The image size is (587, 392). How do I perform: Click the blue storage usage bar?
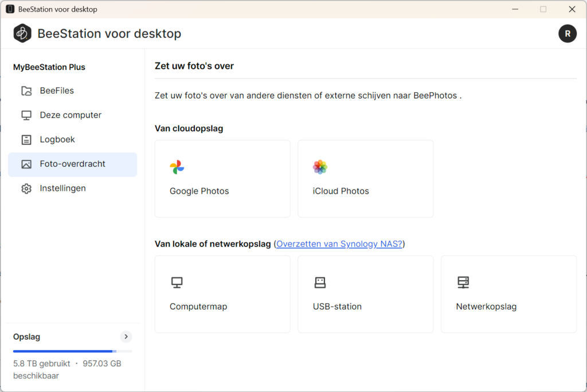tap(63, 351)
